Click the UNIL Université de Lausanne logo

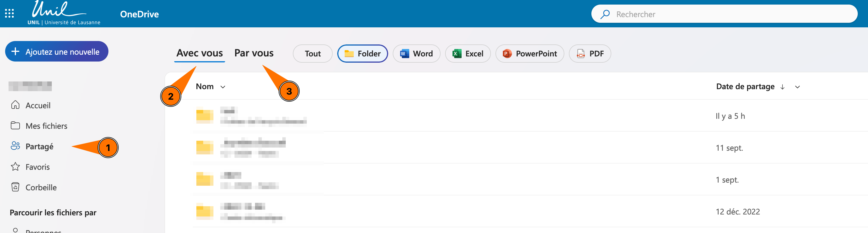pos(63,13)
